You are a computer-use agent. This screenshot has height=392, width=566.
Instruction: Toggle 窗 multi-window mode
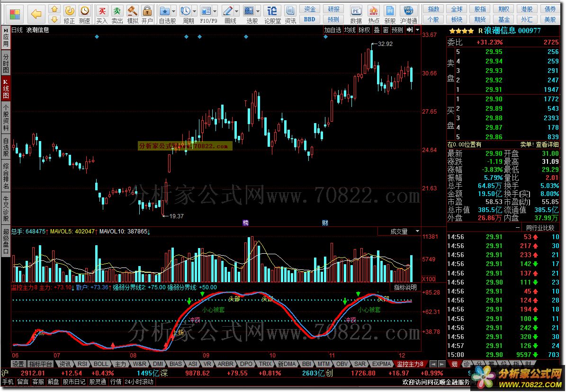[x=386, y=30]
